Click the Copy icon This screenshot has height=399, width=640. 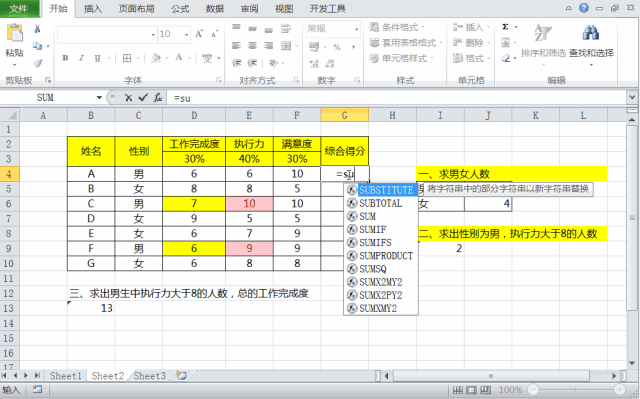37,46
